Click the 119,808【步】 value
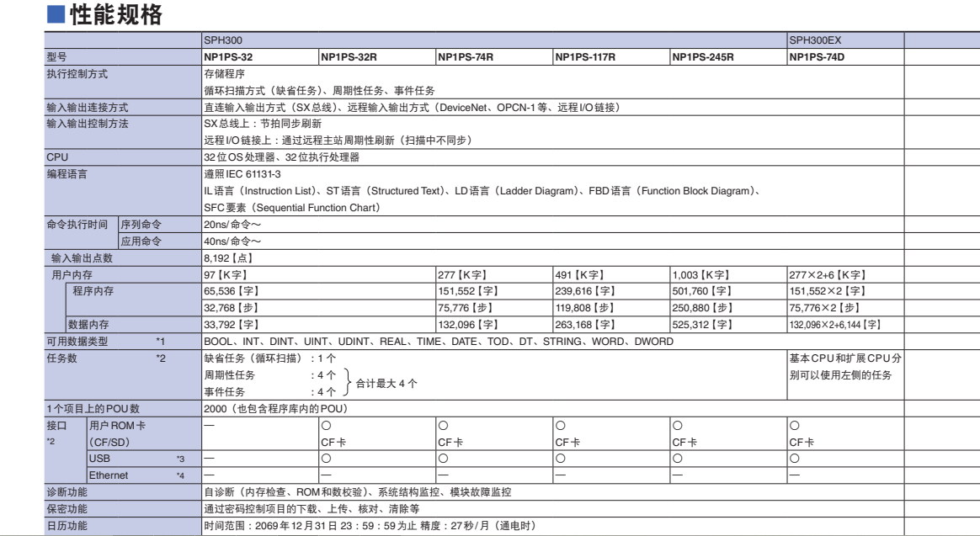Viewport: 980px width, 536px height. (585, 308)
